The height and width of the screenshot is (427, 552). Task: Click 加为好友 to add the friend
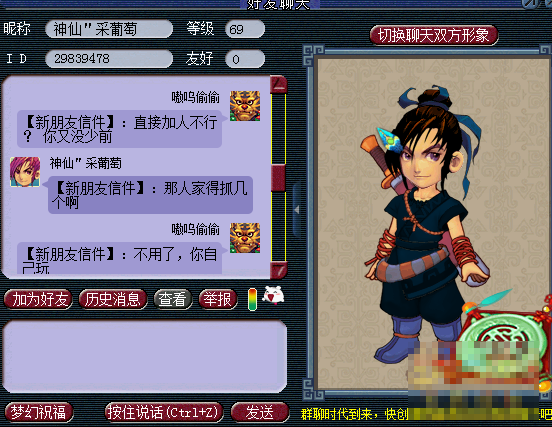(38, 300)
